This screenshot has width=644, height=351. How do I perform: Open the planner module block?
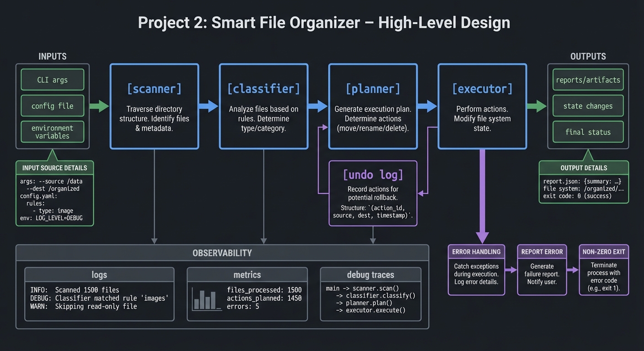pyautogui.click(x=373, y=106)
